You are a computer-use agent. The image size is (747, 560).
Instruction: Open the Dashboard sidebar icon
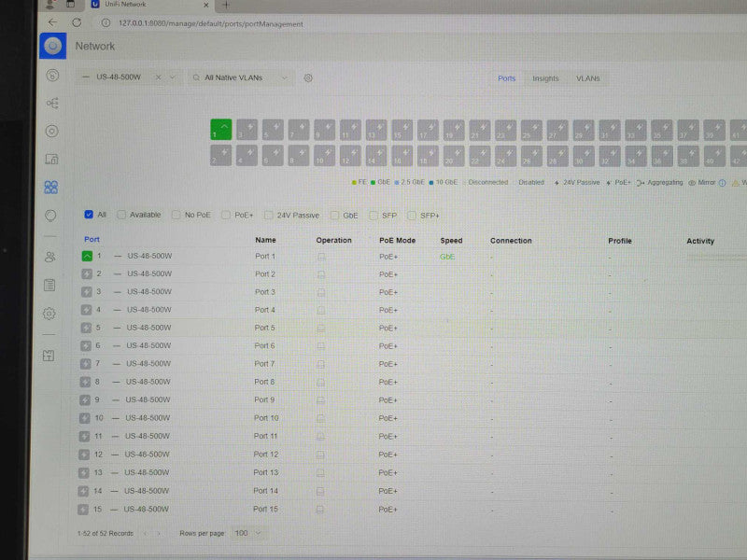pyautogui.click(x=52, y=76)
